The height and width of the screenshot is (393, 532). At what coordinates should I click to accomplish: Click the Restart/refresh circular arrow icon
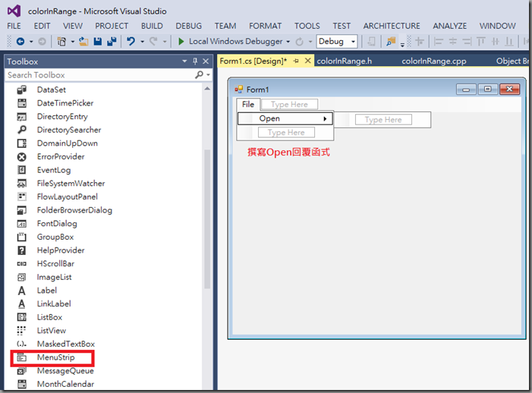point(299,42)
